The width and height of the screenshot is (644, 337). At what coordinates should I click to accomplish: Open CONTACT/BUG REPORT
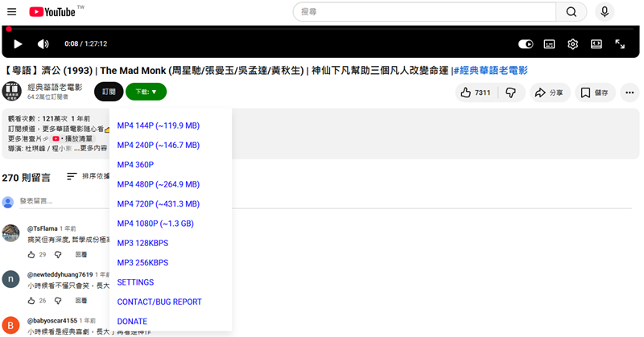pos(159,302)
